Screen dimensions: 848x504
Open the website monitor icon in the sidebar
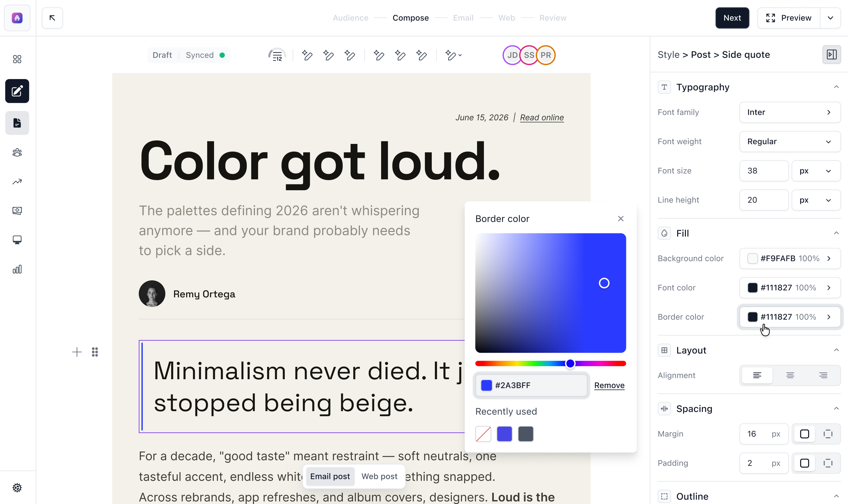click(17, 240)
